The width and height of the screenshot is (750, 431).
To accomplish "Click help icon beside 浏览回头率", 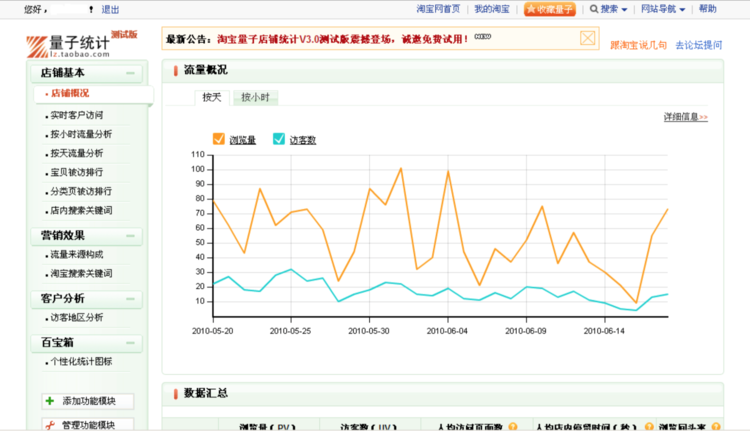I will 716,426.
